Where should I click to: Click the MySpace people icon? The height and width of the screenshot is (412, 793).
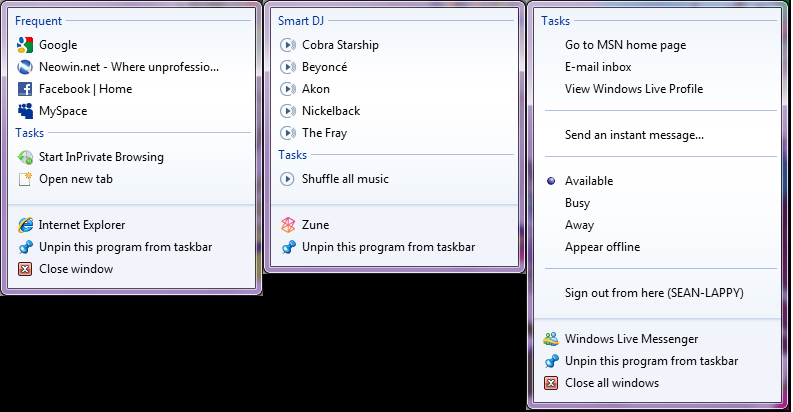point(25,111)
